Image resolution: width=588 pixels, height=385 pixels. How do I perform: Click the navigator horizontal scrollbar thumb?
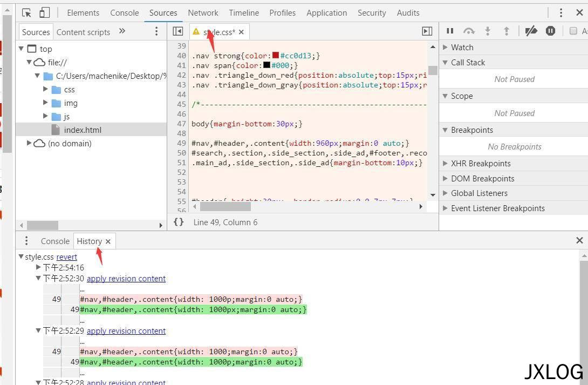(x=43, y=225)
